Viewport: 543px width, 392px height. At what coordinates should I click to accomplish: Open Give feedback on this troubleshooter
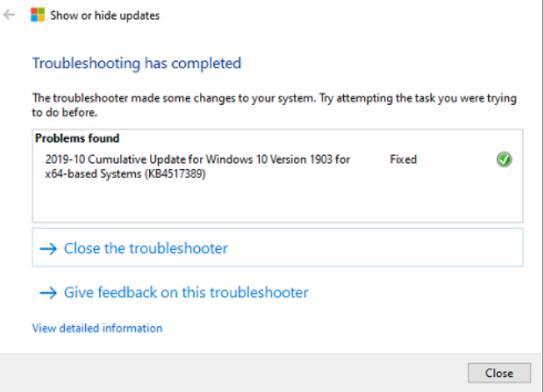pos(186,293)
